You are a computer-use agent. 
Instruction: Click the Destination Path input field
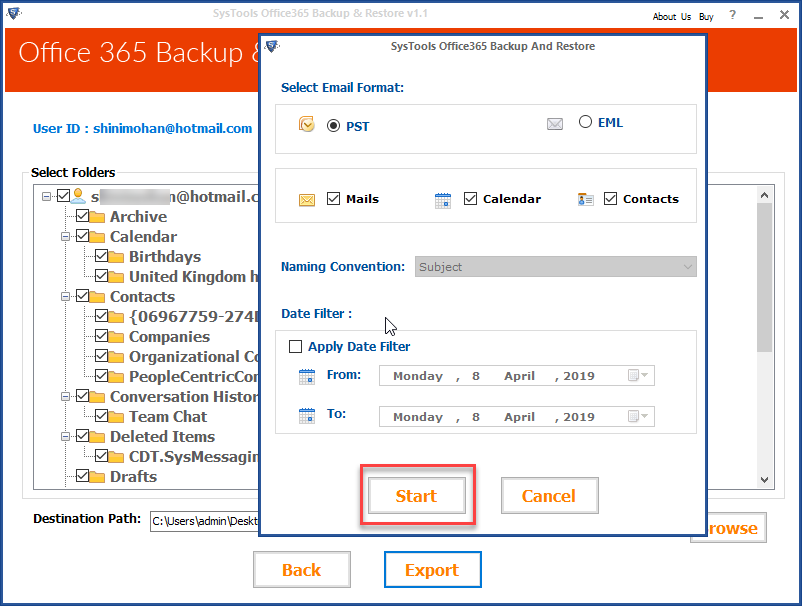click(x=200, y=520)
